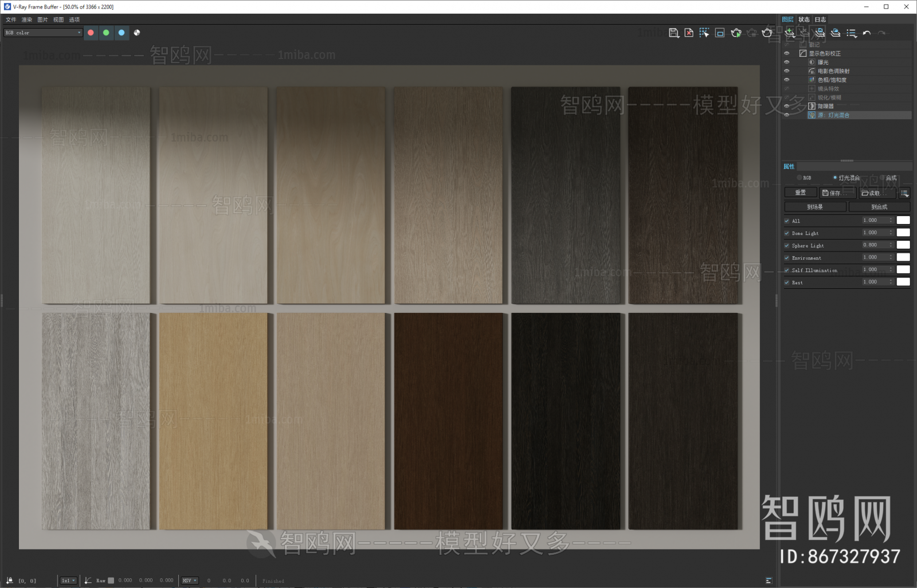Open the 选项 menu
Screen dimensions: 917x588
click(x=75, y=19)
